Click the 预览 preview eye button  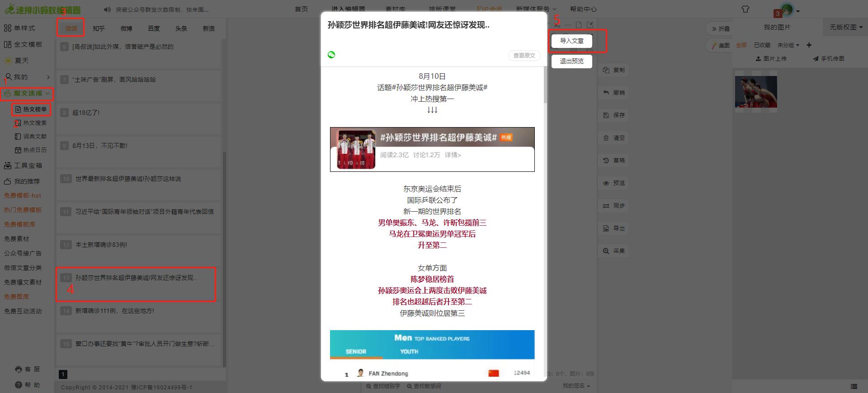[614, 183]
